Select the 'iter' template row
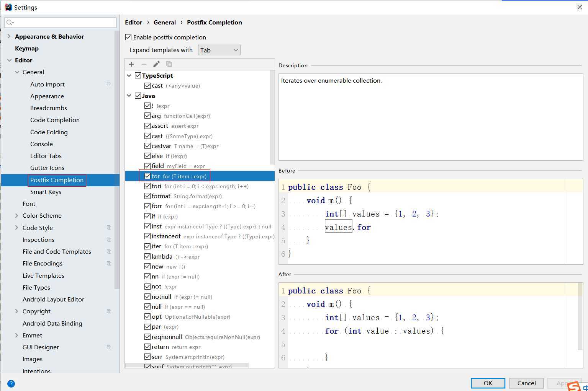588x391 pixels. (x=200, y=246)
